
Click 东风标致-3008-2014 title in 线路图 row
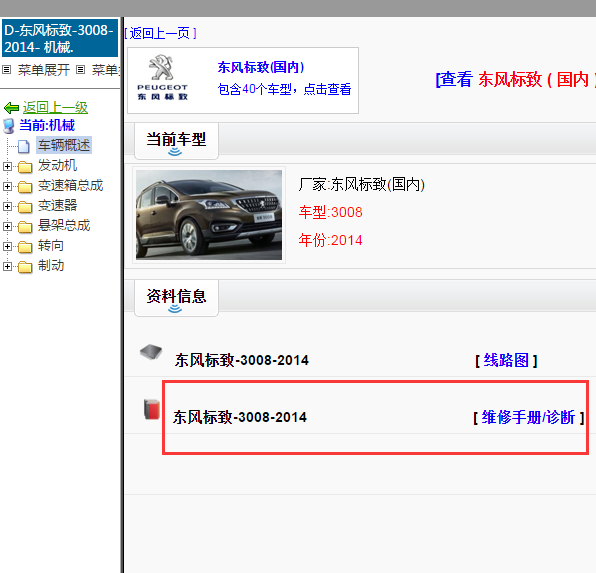(242, 360)
